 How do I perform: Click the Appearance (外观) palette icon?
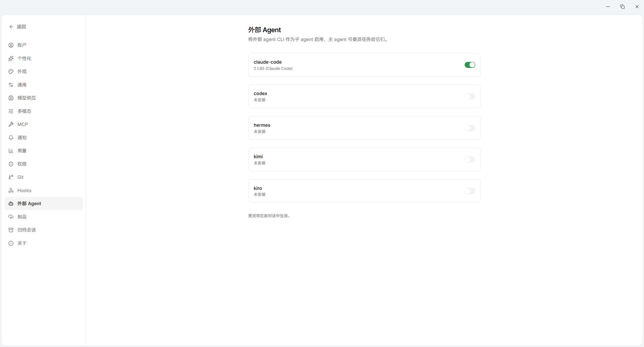coord(11,72)
